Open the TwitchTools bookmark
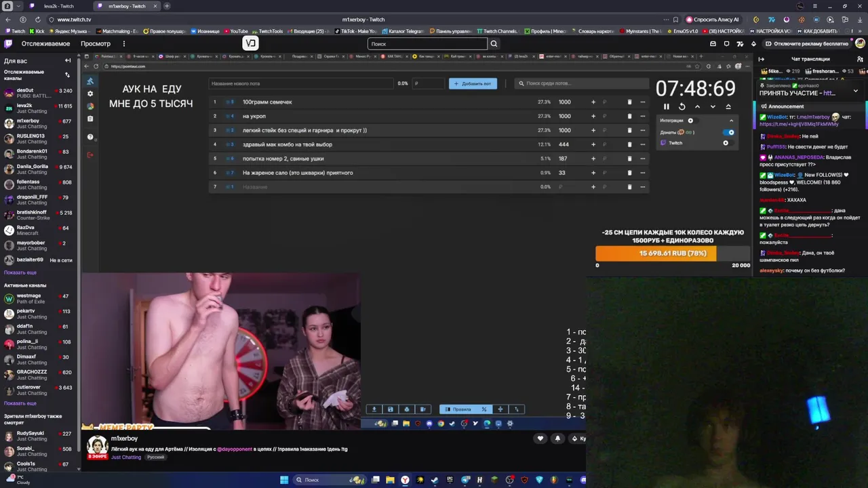The width and height of the screenshot is (868, 488). pos(267,31)
